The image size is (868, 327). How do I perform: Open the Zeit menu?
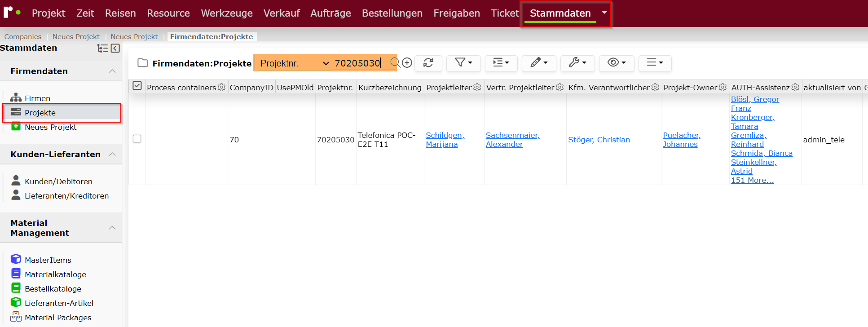(x=85, y=13)
